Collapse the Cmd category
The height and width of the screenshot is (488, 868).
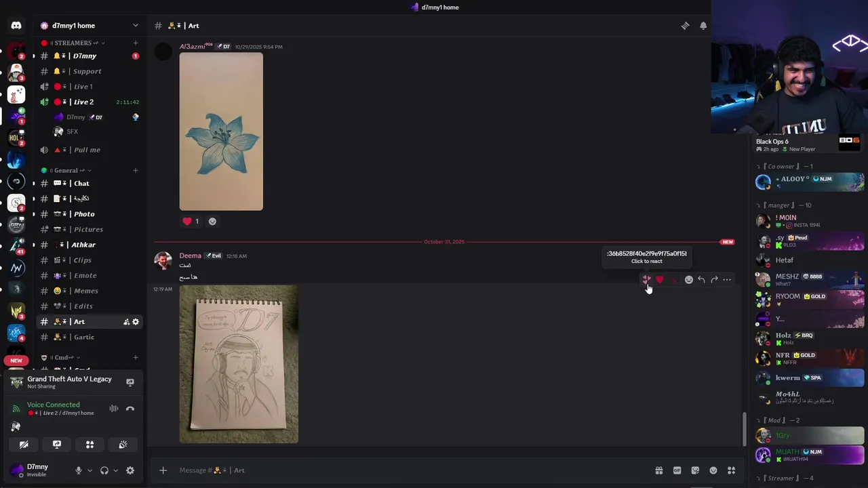click(61, 357)
